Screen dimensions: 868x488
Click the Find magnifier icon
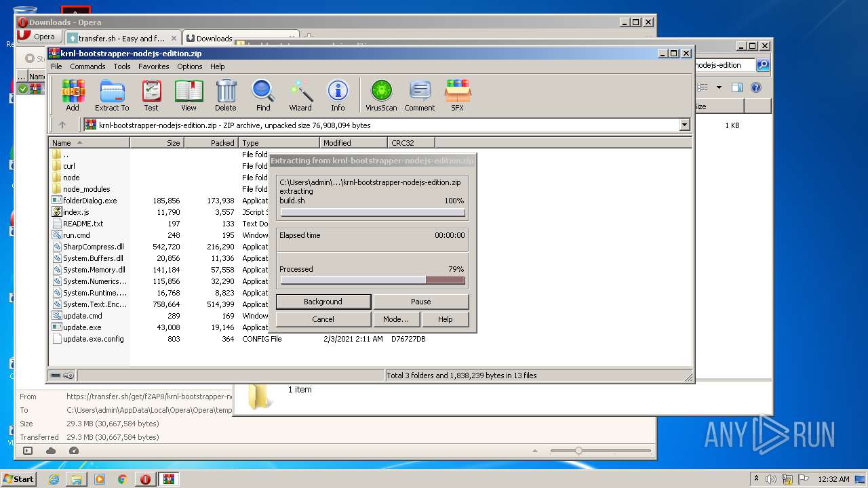(x=263, y=96)
